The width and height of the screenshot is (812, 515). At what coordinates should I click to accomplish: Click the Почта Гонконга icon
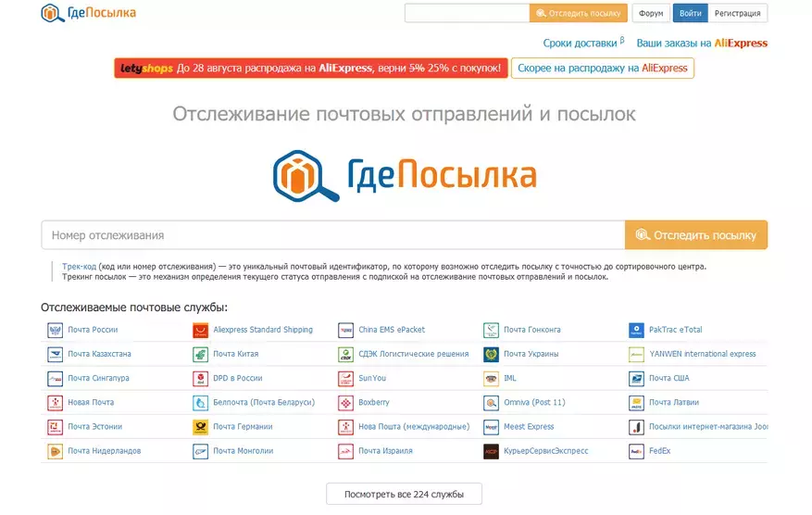[x=491, y=330]
